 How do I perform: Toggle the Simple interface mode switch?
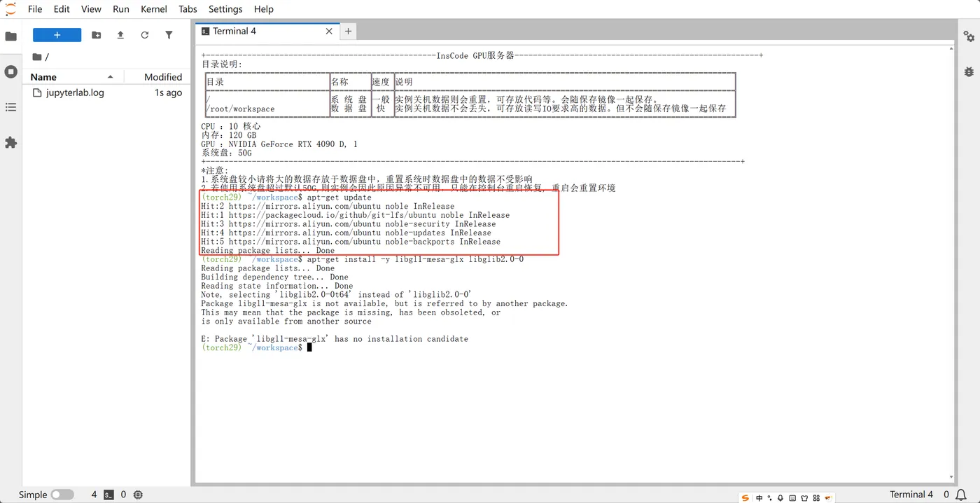(62, 495)
